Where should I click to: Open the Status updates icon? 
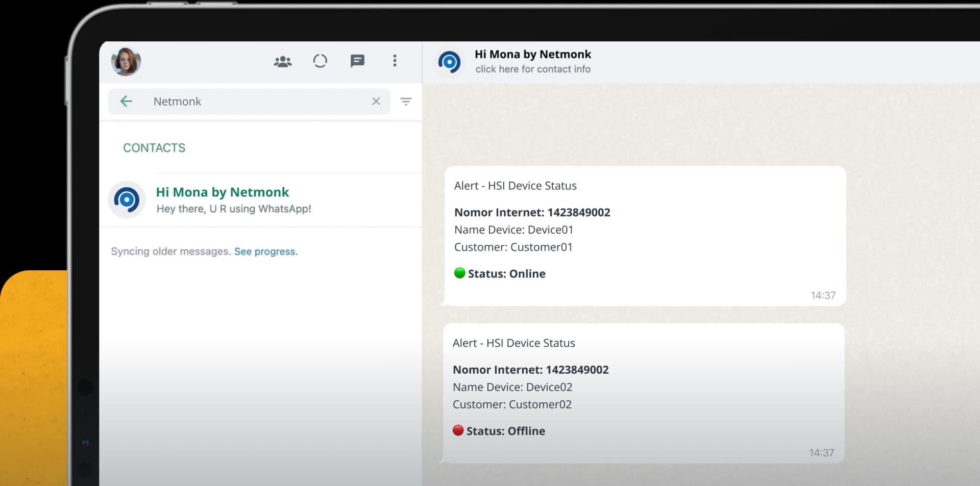(x=320, y=61)
